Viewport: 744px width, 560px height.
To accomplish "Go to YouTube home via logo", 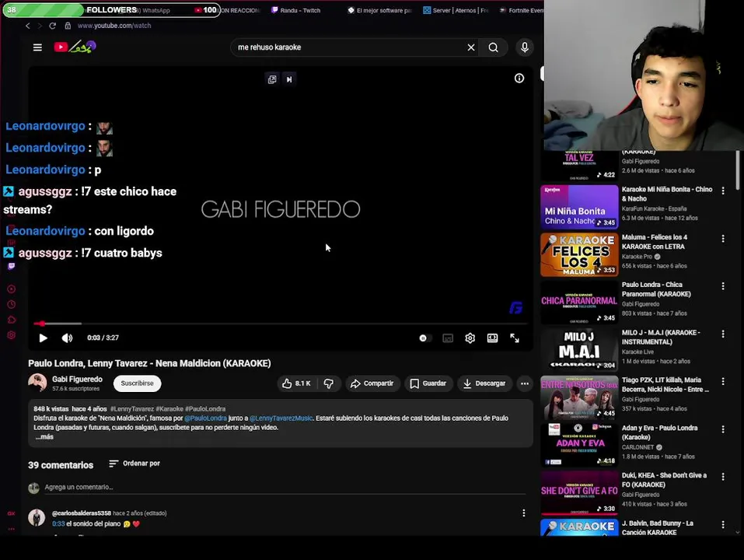I will pyautogui.click(x=75, y=47).
